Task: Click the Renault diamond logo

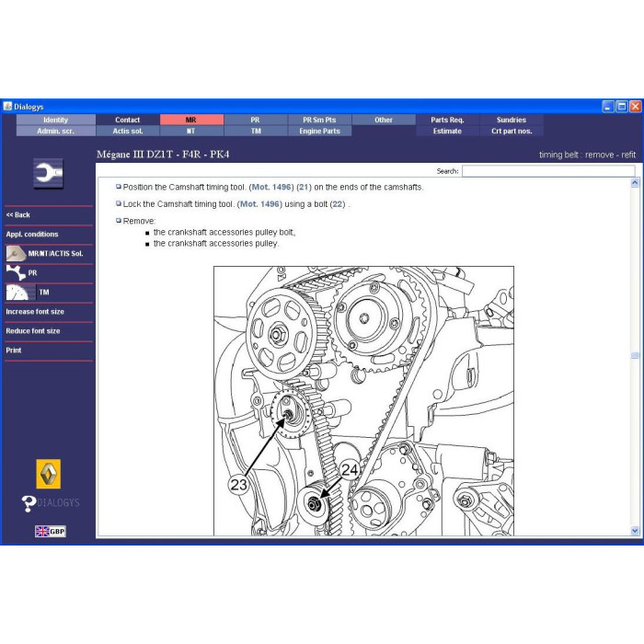Action: (49, 474)
